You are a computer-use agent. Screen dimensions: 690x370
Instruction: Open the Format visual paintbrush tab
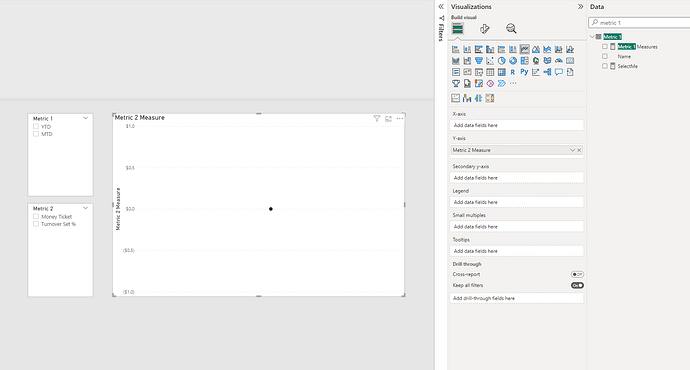point(484,29)
